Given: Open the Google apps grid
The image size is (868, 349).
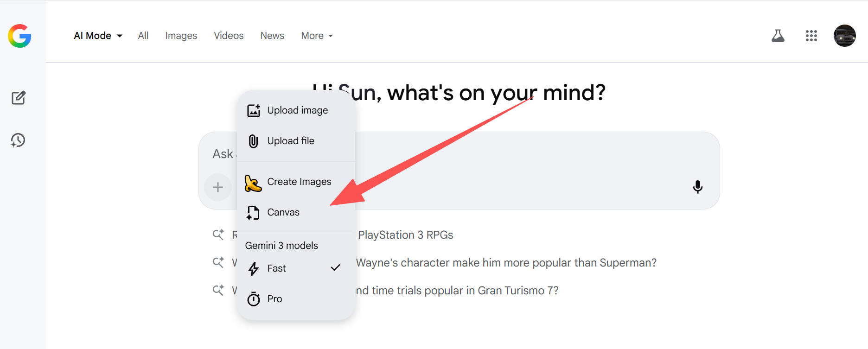Looking at the screenshot, I should click(811, 36).
